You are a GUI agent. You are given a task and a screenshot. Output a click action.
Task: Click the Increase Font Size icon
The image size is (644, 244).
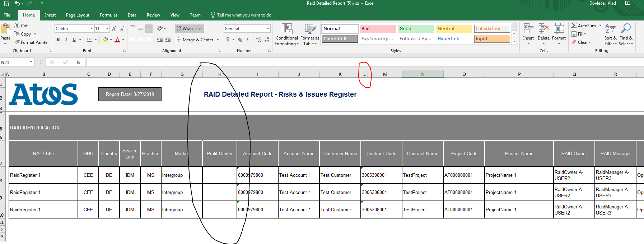[x=114, y=29]
